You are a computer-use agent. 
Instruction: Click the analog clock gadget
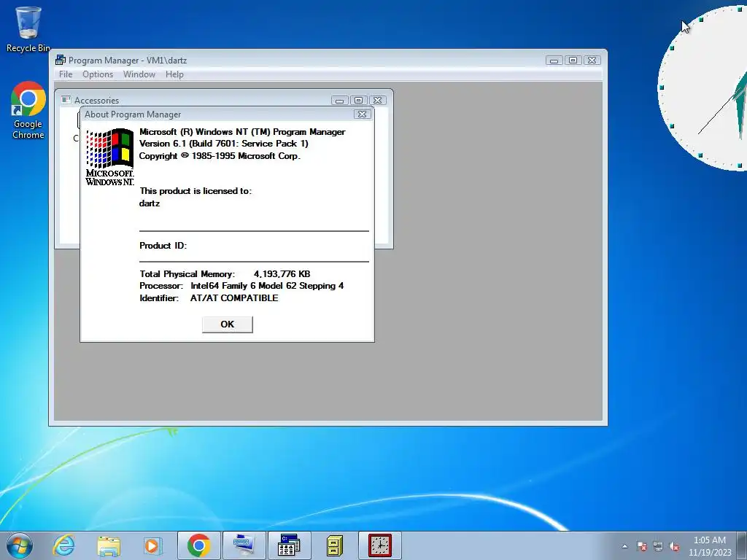704,88
